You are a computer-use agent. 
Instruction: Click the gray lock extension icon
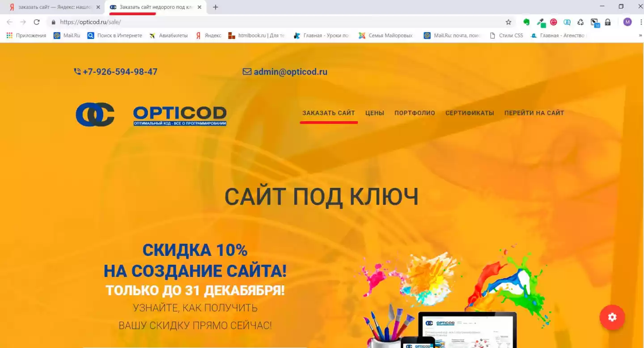point(608,22)
